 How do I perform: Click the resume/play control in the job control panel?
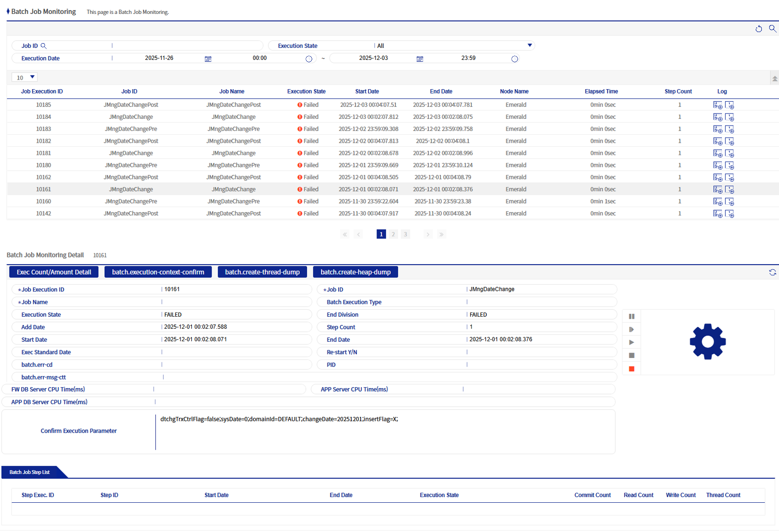click(x=631, y=342)
